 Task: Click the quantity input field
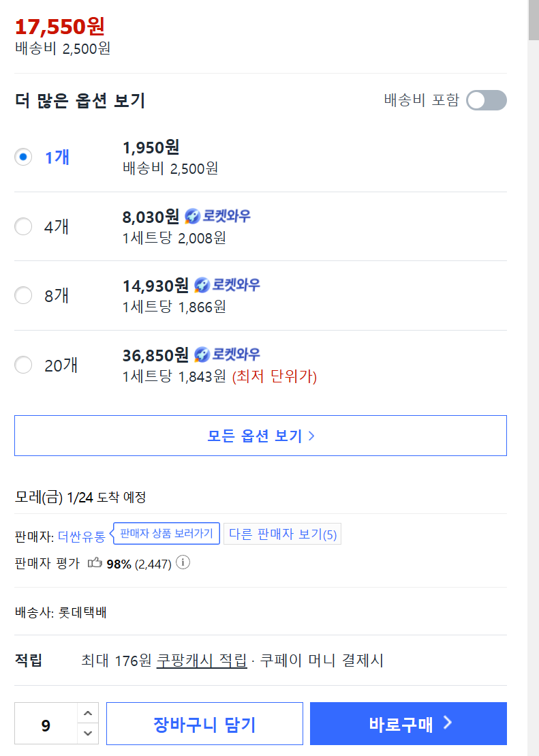click(x=46, y=724)
